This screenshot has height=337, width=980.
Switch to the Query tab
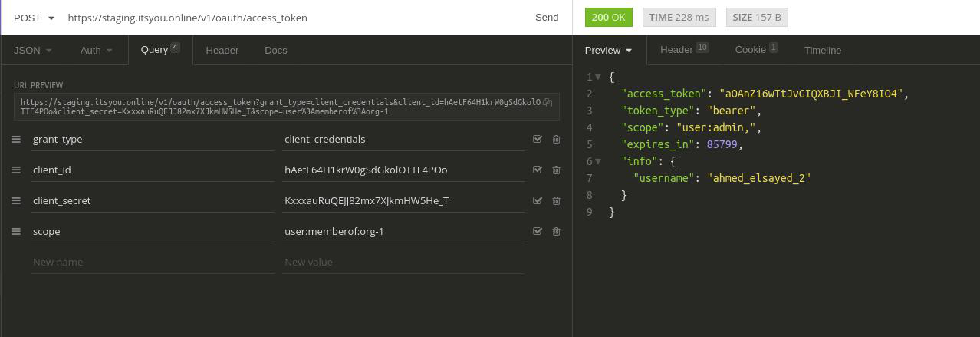click(159, 49)
